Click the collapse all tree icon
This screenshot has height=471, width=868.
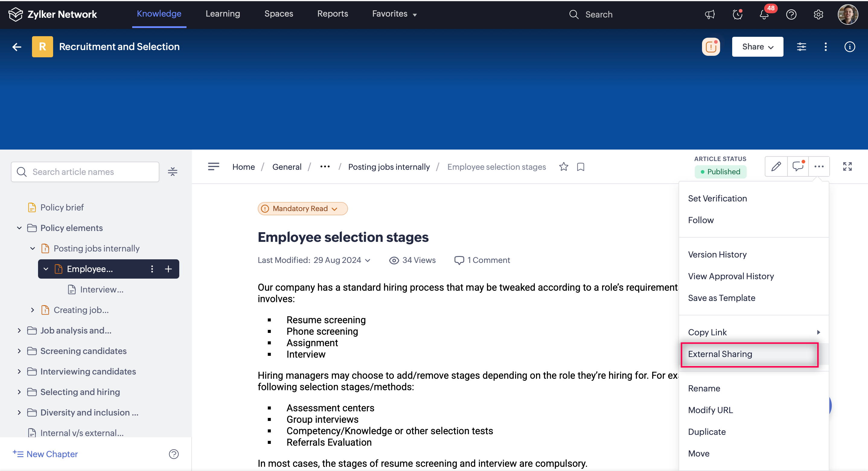[x=173, y=172]
